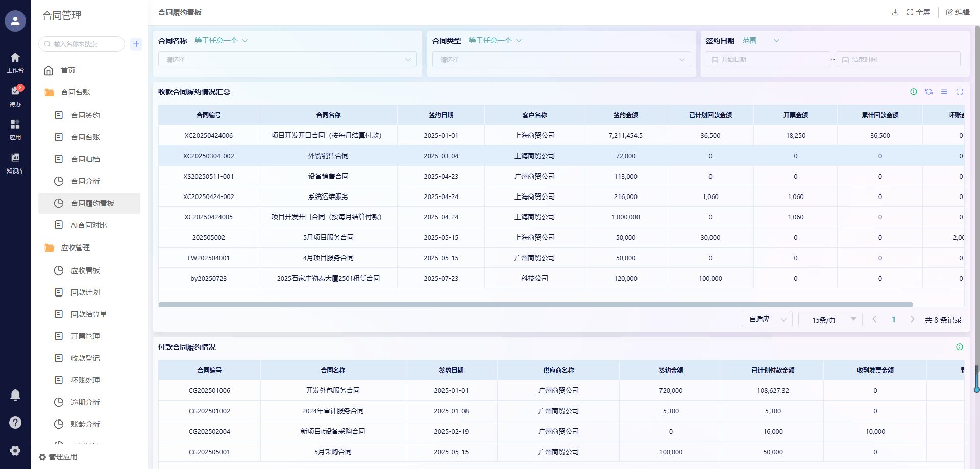Click the plus icon beside search box

click(x=136, y=44)
